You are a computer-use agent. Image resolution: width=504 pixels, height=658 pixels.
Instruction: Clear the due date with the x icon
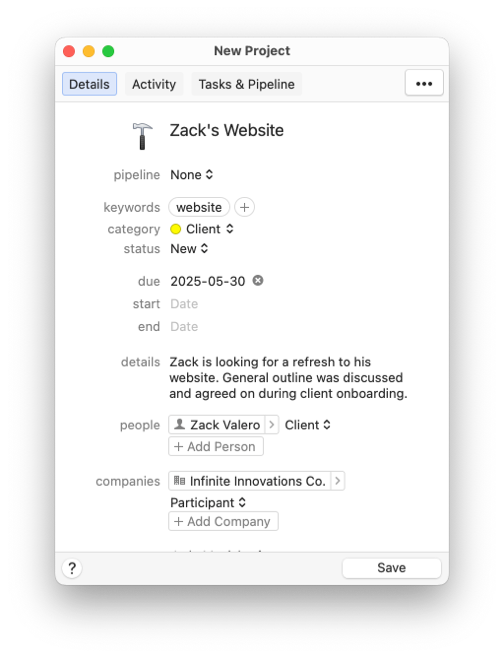258,280
